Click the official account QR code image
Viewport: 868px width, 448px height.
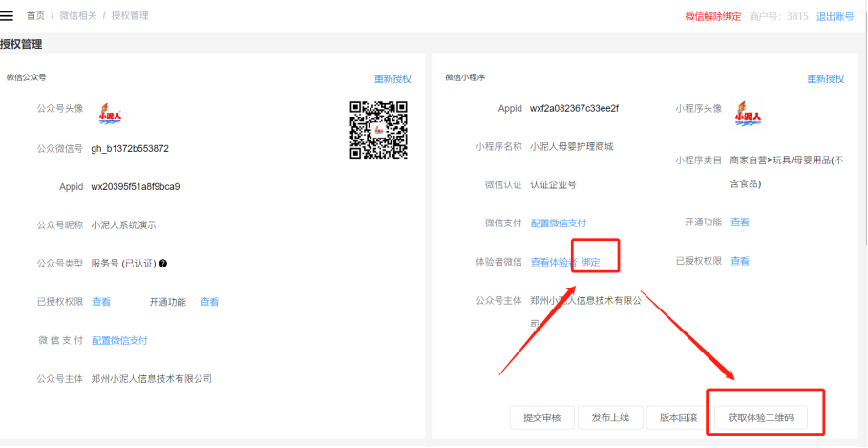(x=379, y=129)
